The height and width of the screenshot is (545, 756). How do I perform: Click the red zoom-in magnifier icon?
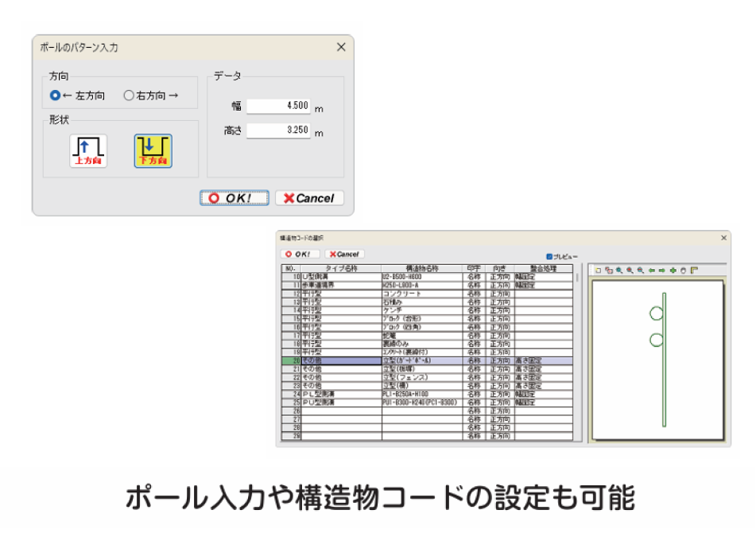click(629, 271)
